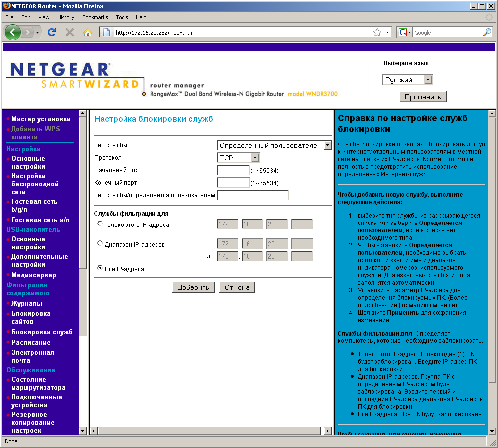
Task: Open the Bookmarks menu
Action: pyautogui.click(x=95, y=17)
